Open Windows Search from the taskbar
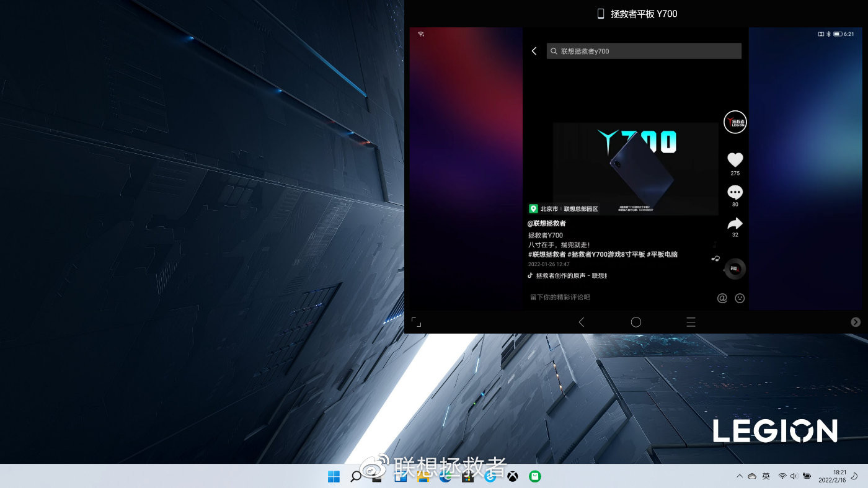 tap(356, 476)
